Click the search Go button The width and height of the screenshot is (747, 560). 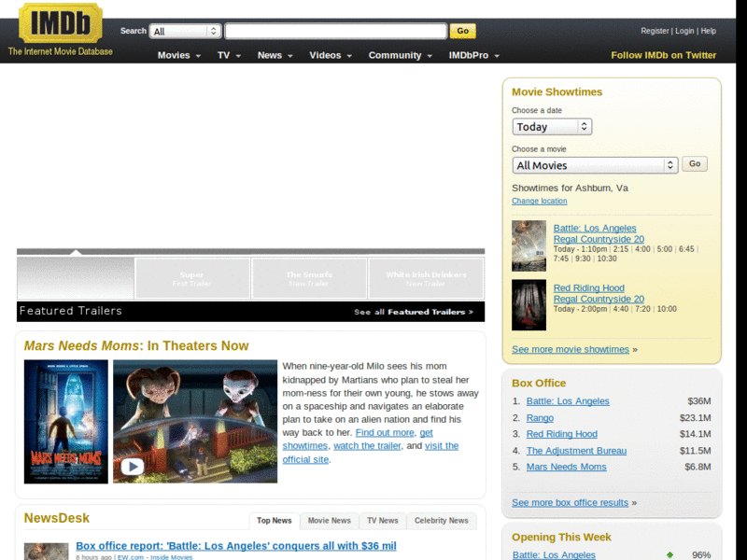coord(462,31)
